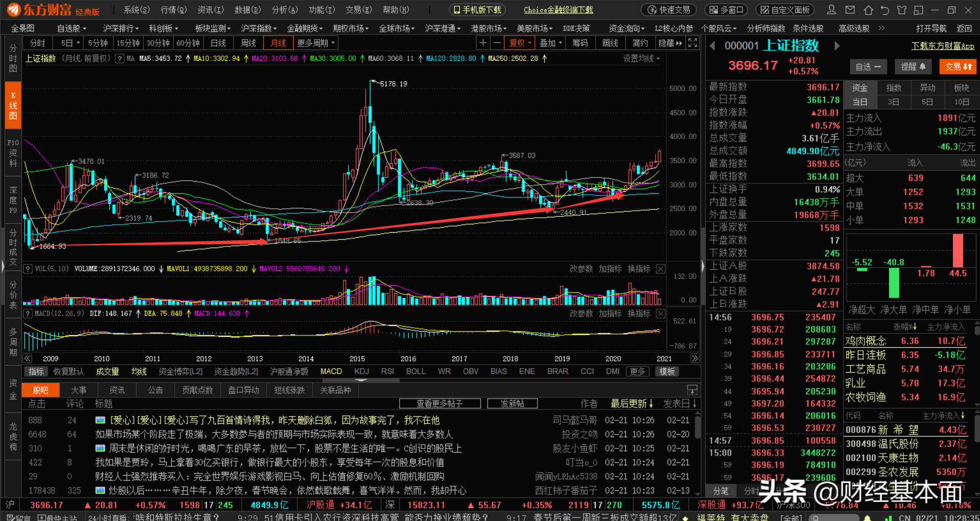Image resolution: width=980 pixels, height=521 pixels.
Task: Expand 5日 period dropdown
Action: (x=71, y=43)
